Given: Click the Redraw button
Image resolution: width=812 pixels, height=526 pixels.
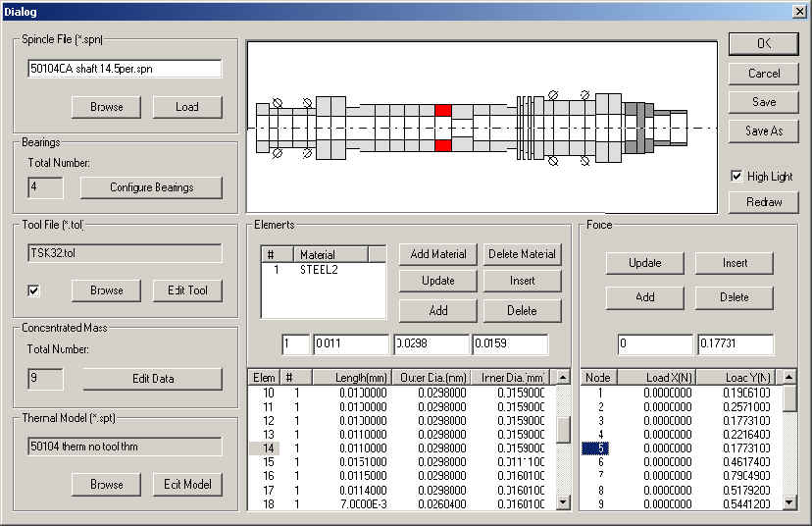Looking at the screenshot, I should click(763, 202).
